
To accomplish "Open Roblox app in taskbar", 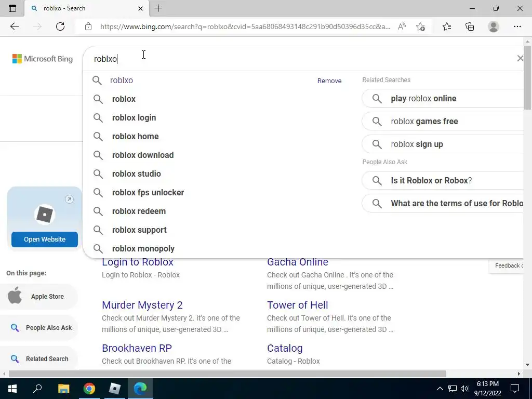I will 115,389.
